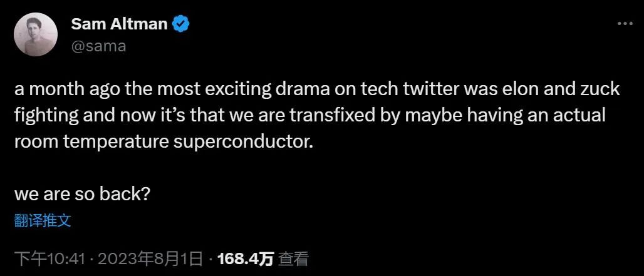This screenshot has width=644, height=276.
Task: Open the Sam Altman display name link
Action: [120, 24]
